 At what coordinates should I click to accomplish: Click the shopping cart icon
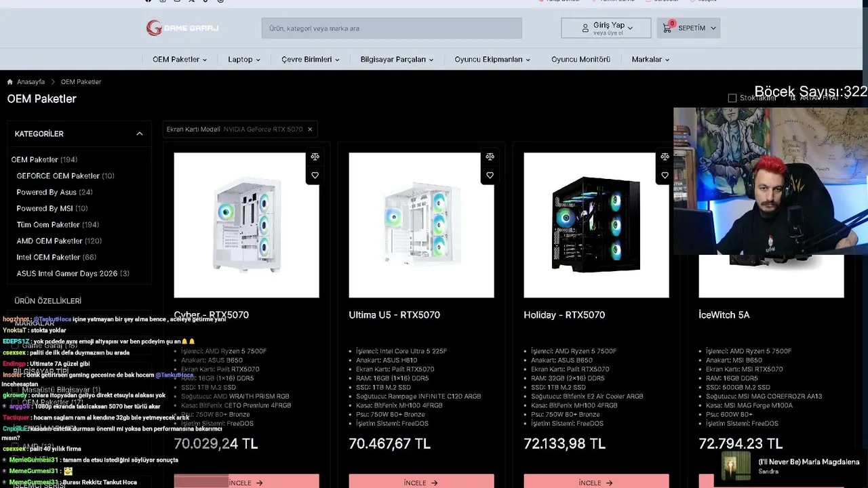(x=667, y=28)
